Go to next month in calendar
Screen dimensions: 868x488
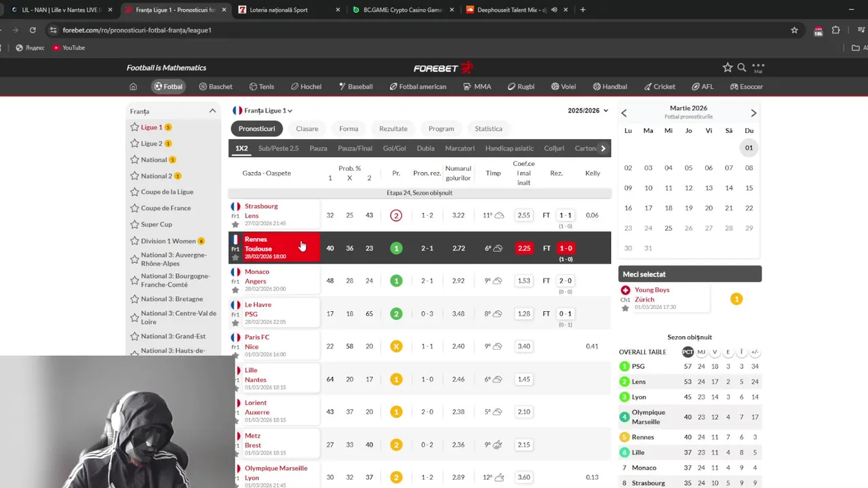pyautogui.click(x=753, y=113)
